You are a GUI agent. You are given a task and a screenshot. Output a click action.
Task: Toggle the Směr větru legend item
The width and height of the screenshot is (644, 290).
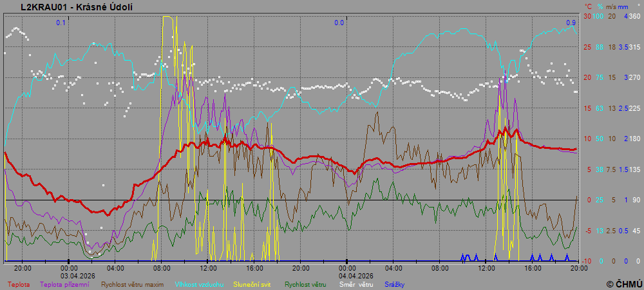tap(357, 284)
